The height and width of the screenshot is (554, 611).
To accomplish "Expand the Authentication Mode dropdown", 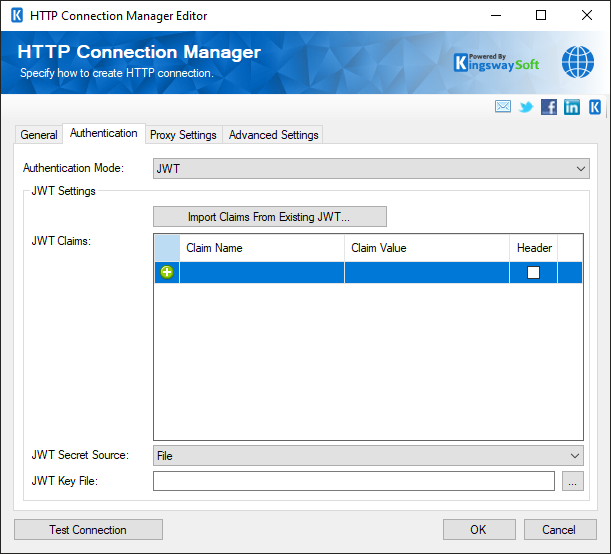I will pyautogui.click(x=371, y=169).
